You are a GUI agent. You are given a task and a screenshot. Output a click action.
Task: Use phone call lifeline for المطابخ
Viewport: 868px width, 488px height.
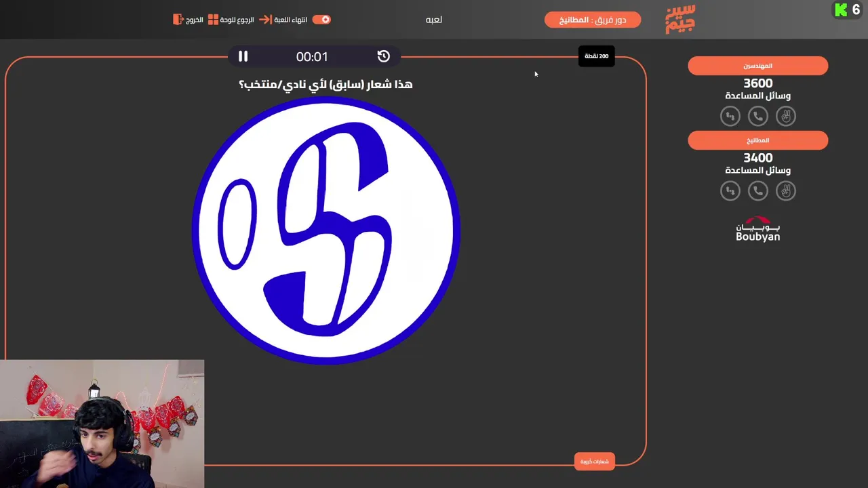758,191
